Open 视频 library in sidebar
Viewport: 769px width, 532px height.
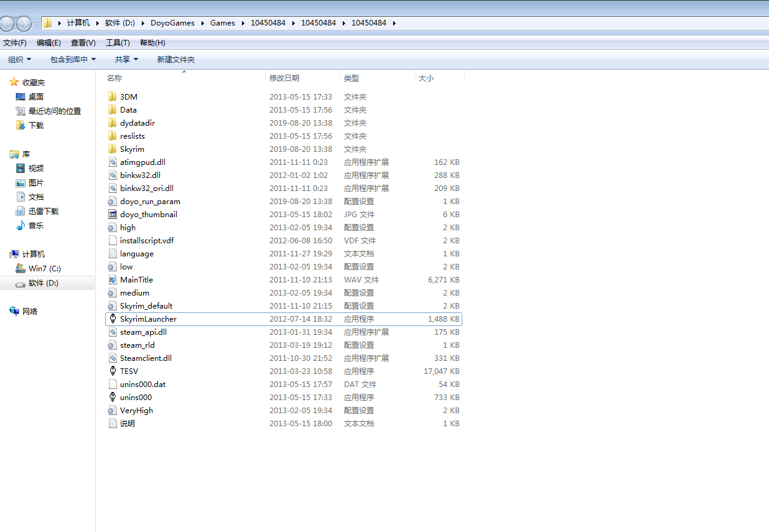pos(35,168)
